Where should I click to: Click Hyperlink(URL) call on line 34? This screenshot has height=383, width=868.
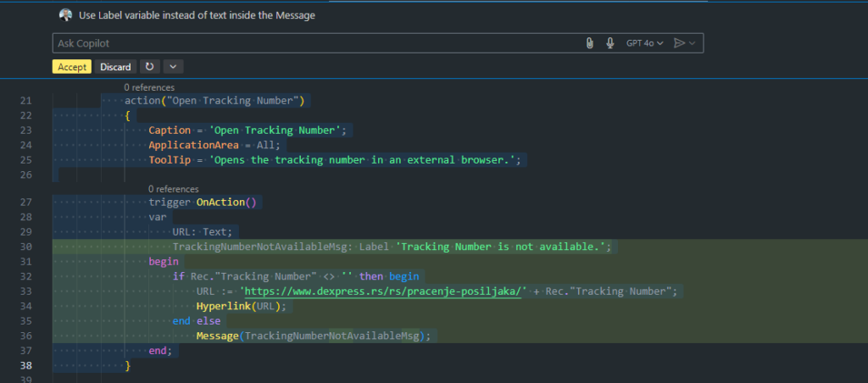pyautogui.click(x=242, y=307)
